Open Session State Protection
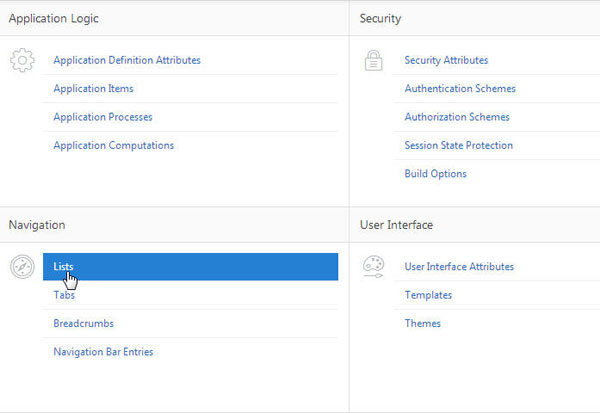600x413 pixels. [x=458, y=145]
